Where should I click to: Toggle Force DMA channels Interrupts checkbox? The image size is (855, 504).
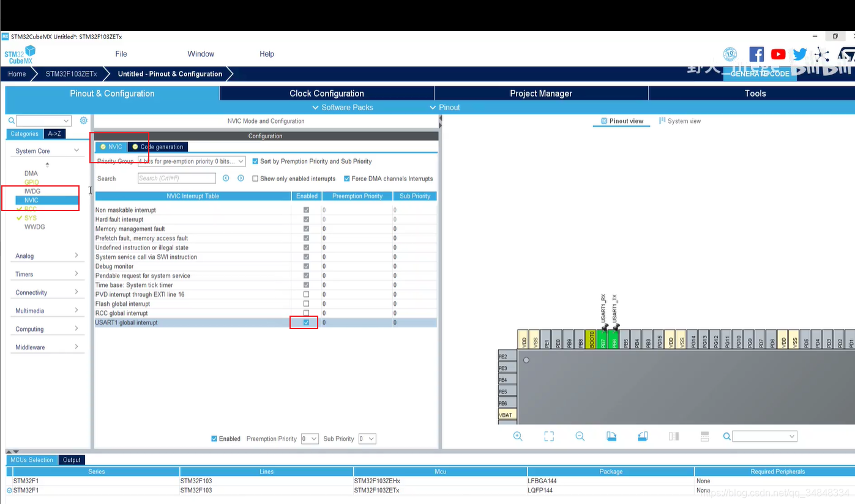pos(347,179)
